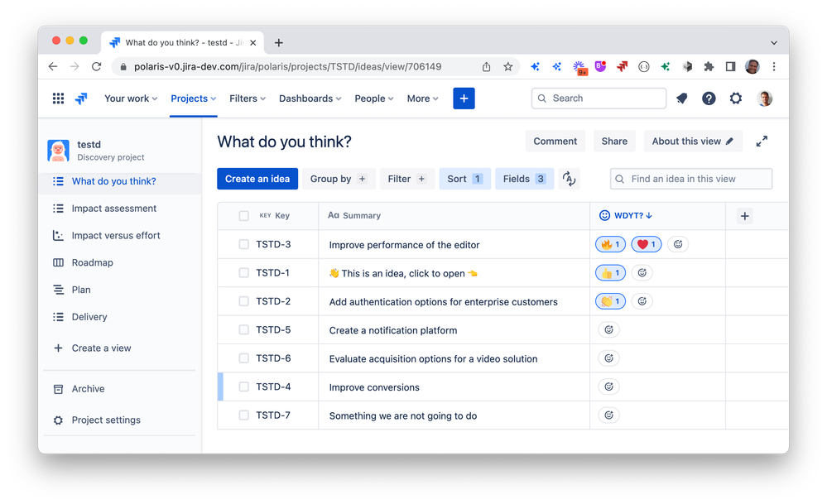Check the TSTD-2 row checkbox
The height and width of the screenshot is (504, 827).
(x=243, y=301)
